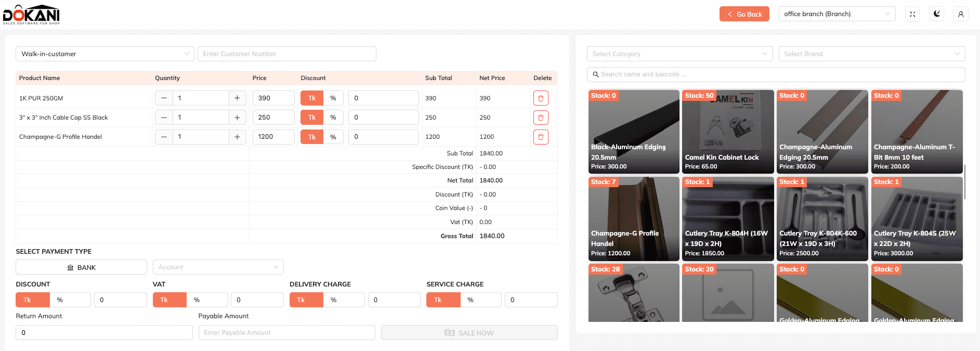This screenshot has width=980, height=351.
Task: Decrease quantity of Cable Cap SS Black
Action: pyautogui.click(x=164, y=118)
